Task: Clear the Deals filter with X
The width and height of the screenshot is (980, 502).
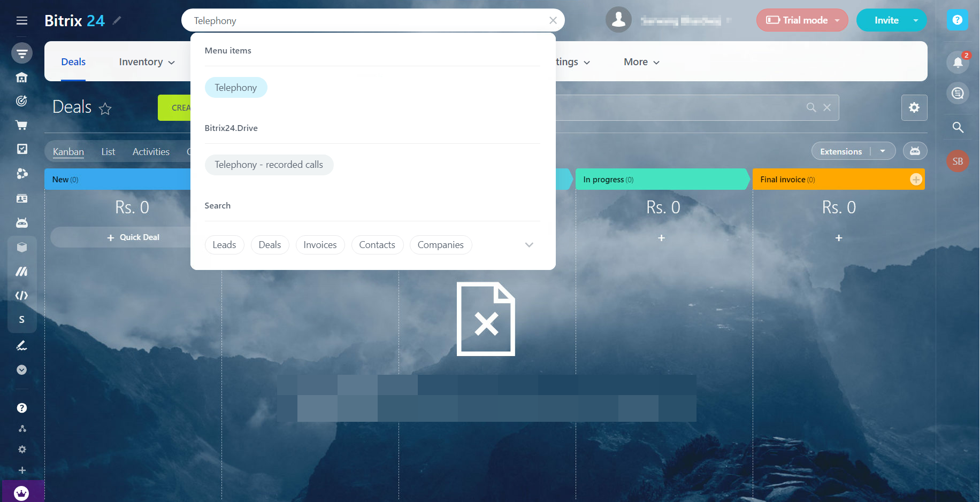Action: (x=827, y=107)
